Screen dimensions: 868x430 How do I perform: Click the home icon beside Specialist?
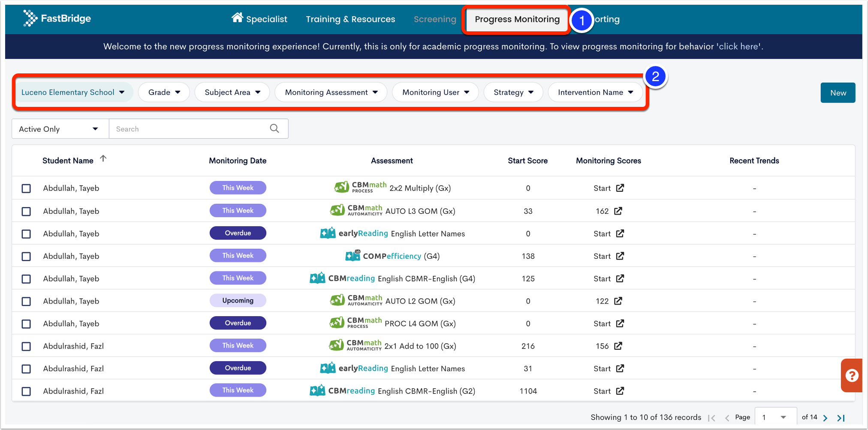[237, 18]
